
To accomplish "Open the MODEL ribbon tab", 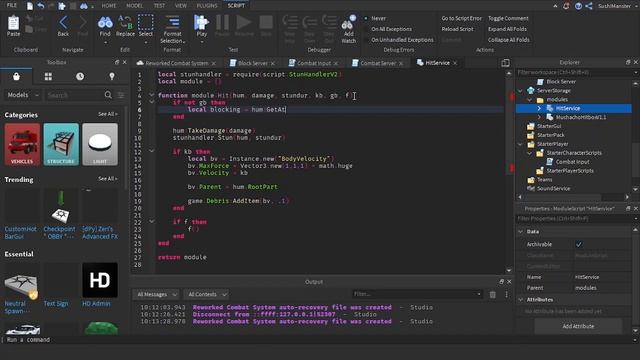I will click(x=134, y=6).
